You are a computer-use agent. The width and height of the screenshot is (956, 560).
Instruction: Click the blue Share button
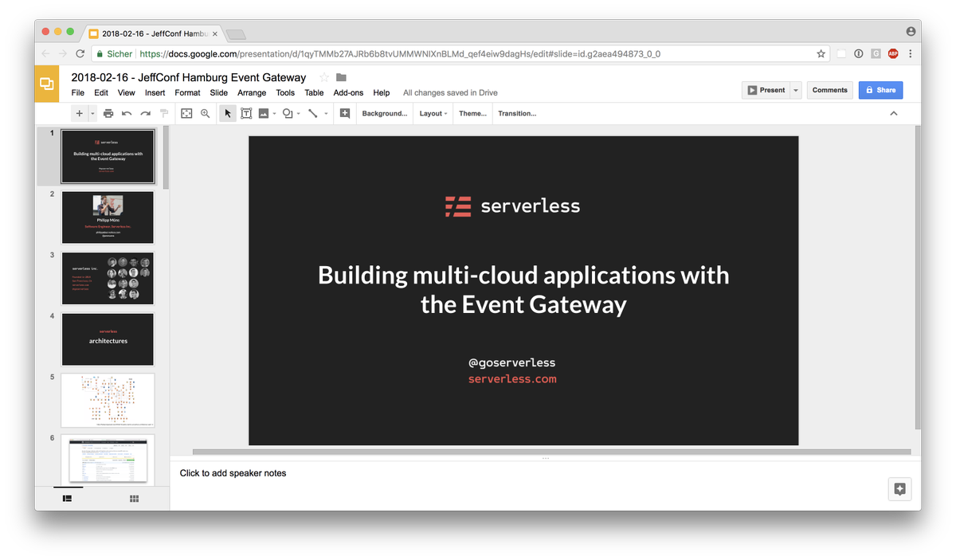pos(881,90)
